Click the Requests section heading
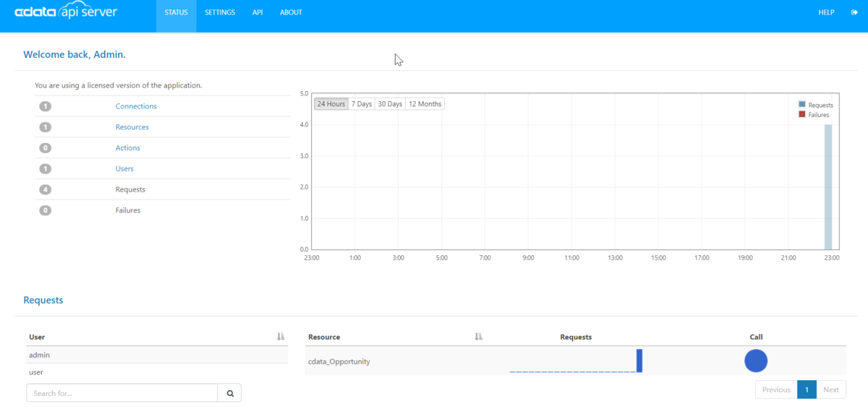 pyautogui.click(x=43, y=300)
